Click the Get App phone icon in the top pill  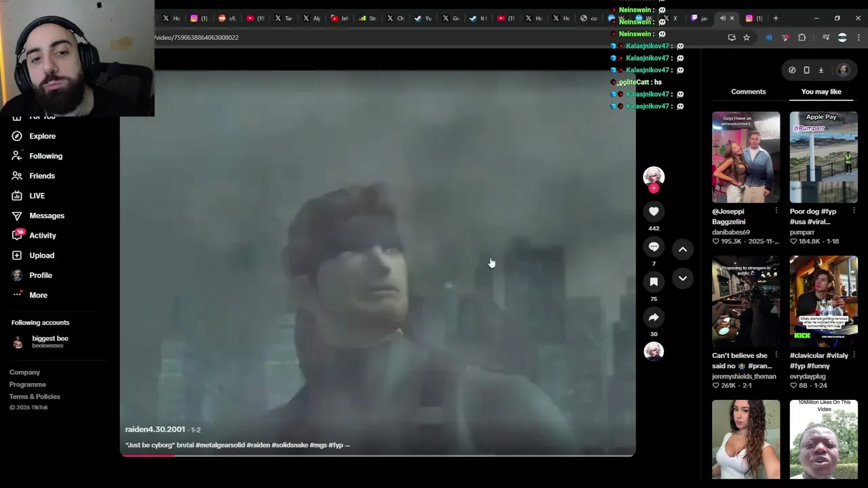click(x=806, y=70)
